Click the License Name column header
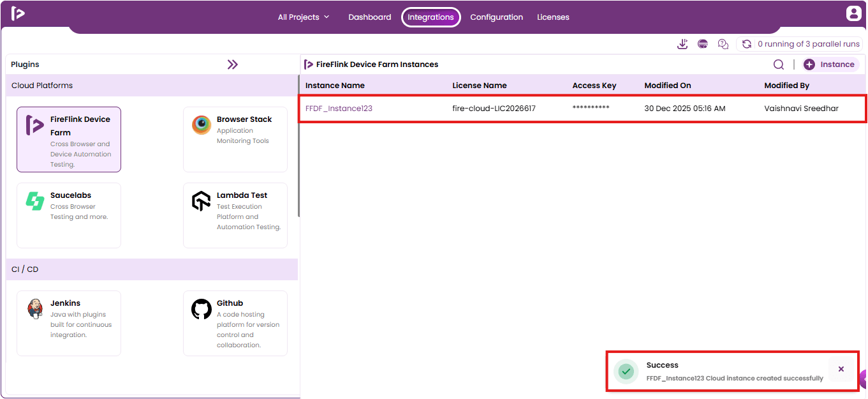Image resolution: width=868 pixels, height=399 pixels. pos(480,86)
